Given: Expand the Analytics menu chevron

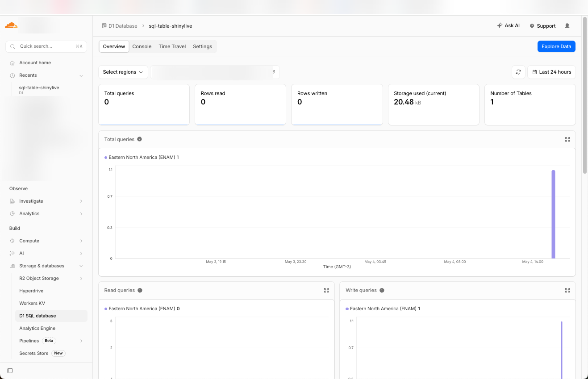Looking at the screenshot, I should tap(81, 214).
